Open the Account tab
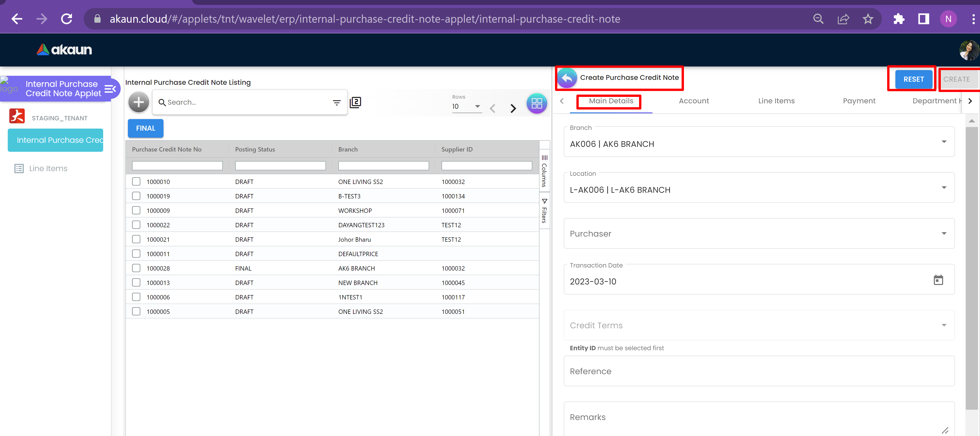This screenshot has height=436, width=980. click(693, 101)
